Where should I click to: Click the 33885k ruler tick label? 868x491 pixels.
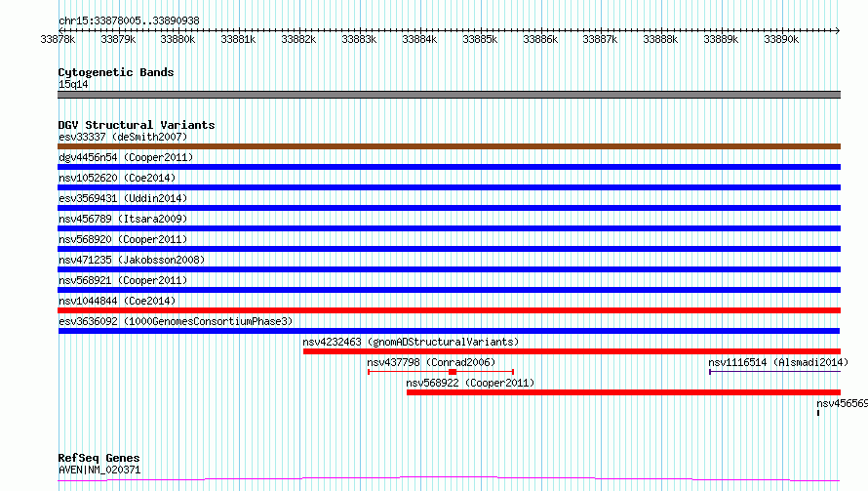tap(480, 39)
